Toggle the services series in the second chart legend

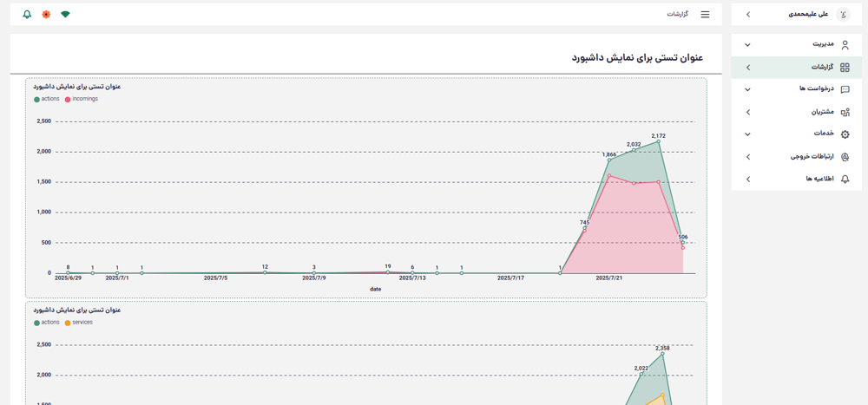pyautogui.click(x=82, y=323)
